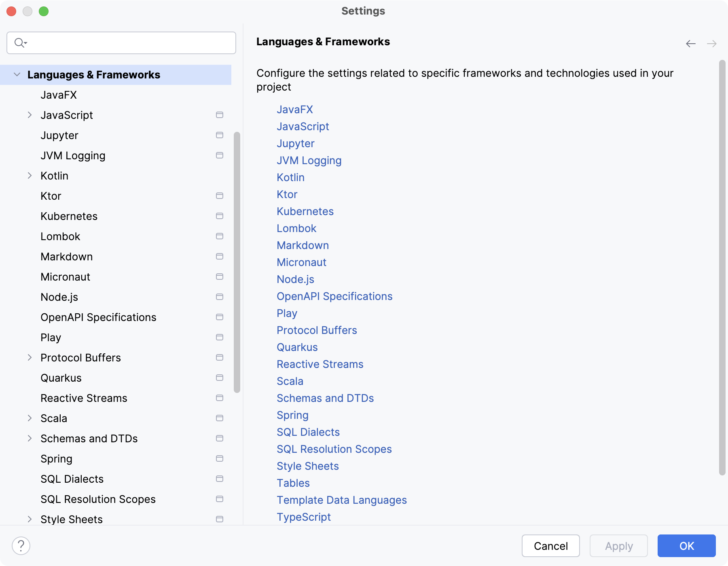This screenshot has height=566, width=728.
Task: Click the page icon next to Jupyter
Action: coord(220,135)
